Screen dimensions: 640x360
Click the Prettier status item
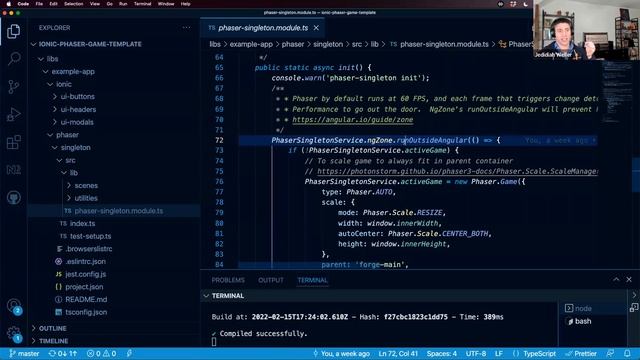coord(581,353)
